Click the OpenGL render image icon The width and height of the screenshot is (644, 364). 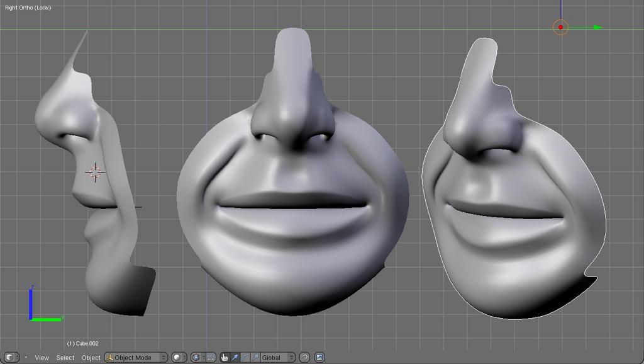[x=319, y=357]
